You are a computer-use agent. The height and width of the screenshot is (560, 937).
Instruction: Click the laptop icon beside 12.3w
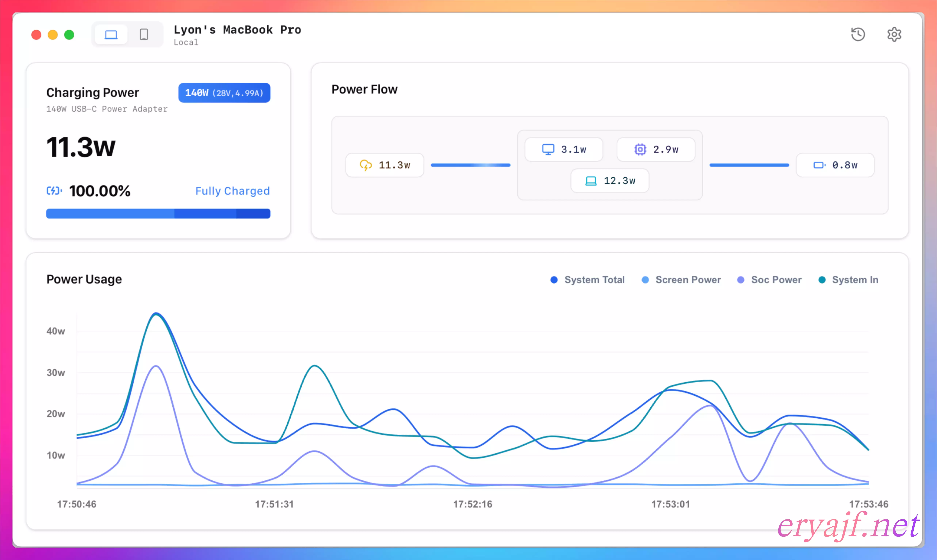pos(591,181)
